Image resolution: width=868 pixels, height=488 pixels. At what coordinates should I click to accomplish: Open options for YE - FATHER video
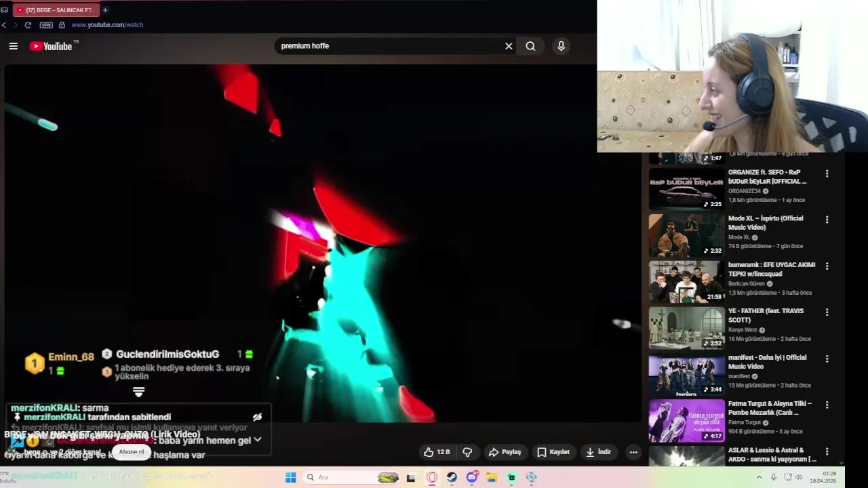[827, 312]
